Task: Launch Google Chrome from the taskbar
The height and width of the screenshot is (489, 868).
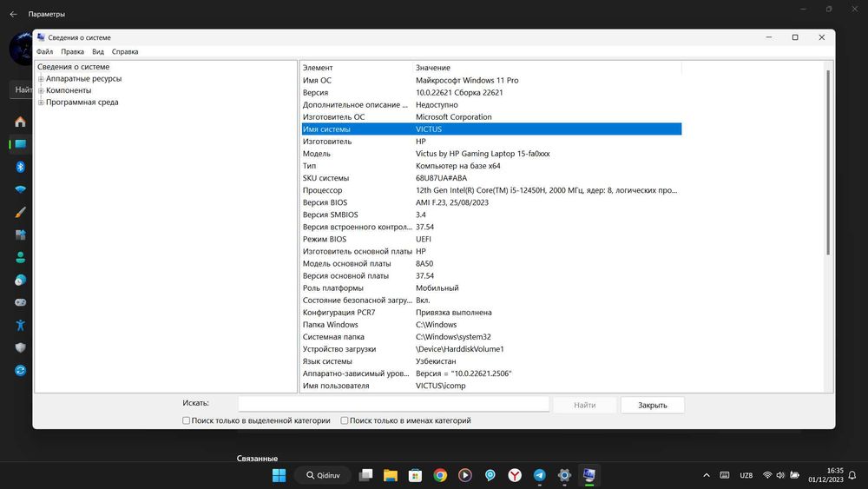Action: pos(440,475)
